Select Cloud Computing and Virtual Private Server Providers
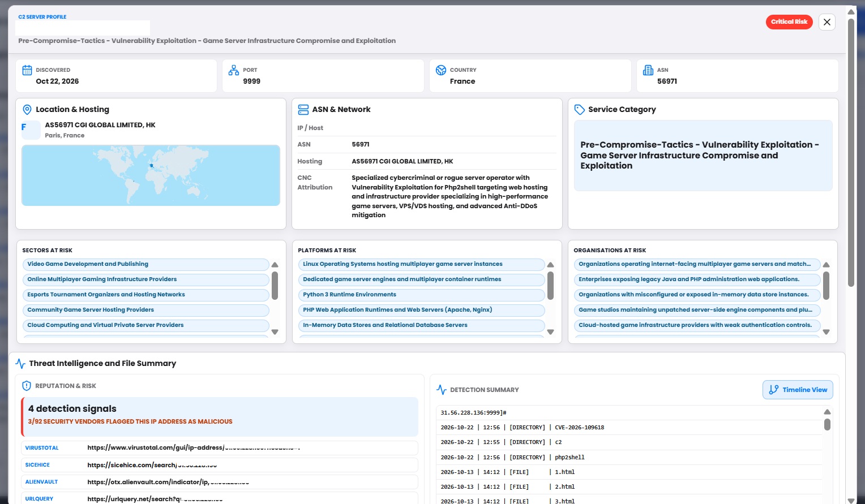Viewport: 865px width, 504px height. [x=145, y=325]
